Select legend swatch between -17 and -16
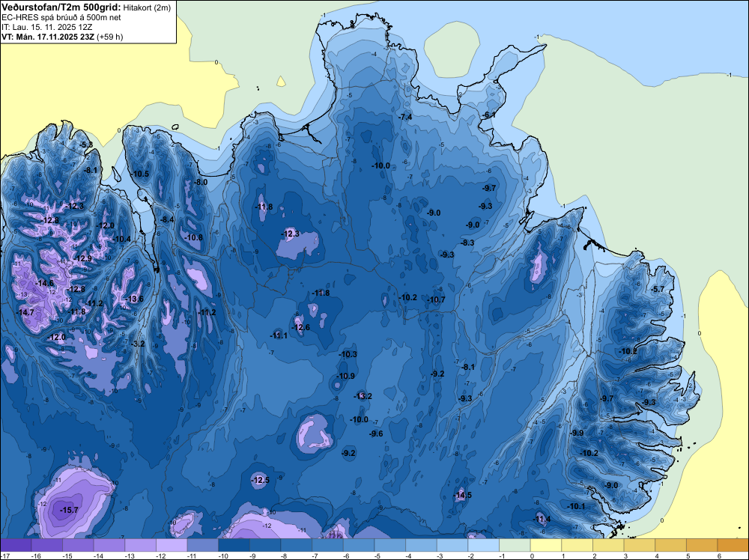 [x=16, y=545]
